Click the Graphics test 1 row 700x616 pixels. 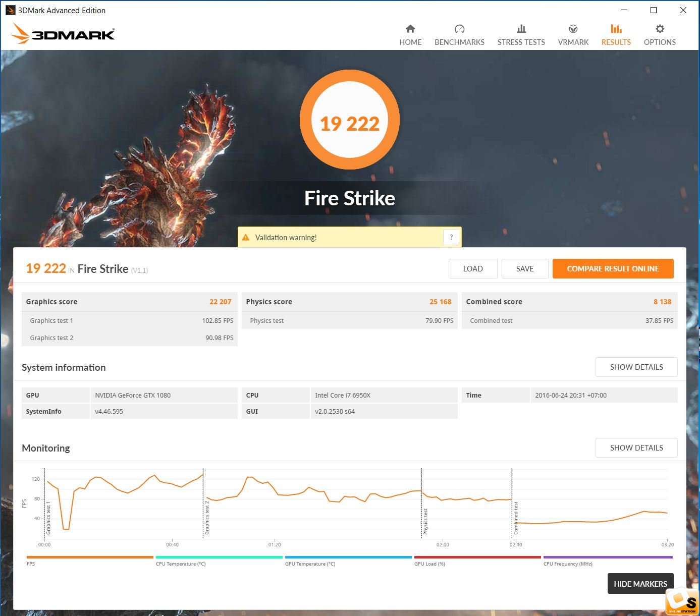click(x=130, y=320)
